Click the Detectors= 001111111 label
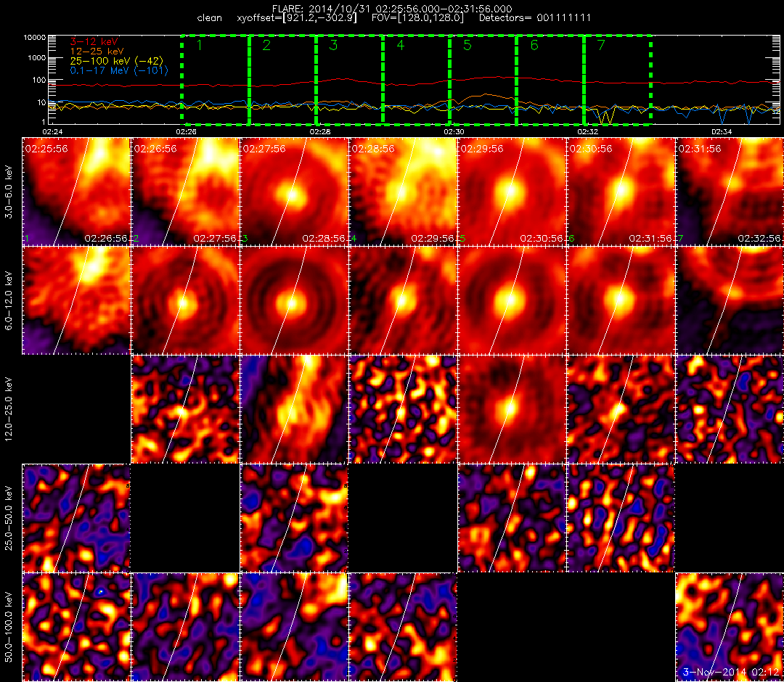 (x=535, y=18)
